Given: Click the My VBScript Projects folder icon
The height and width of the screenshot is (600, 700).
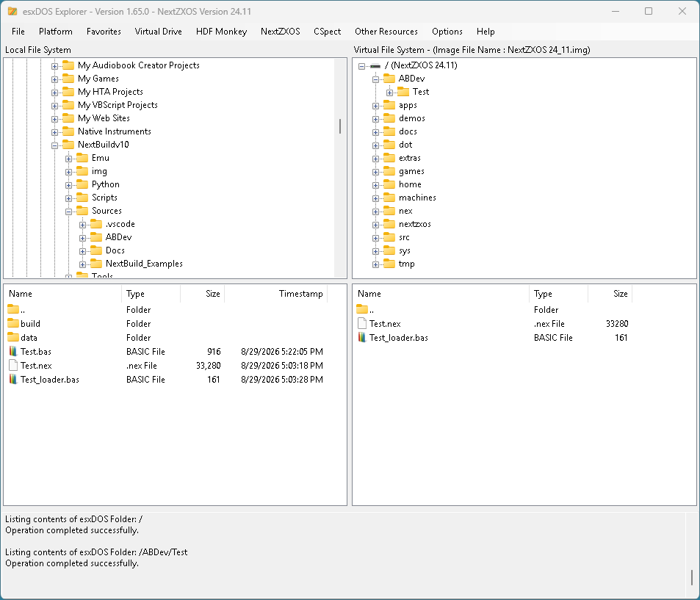Looking at the screenshot, I should click(68, 105).
